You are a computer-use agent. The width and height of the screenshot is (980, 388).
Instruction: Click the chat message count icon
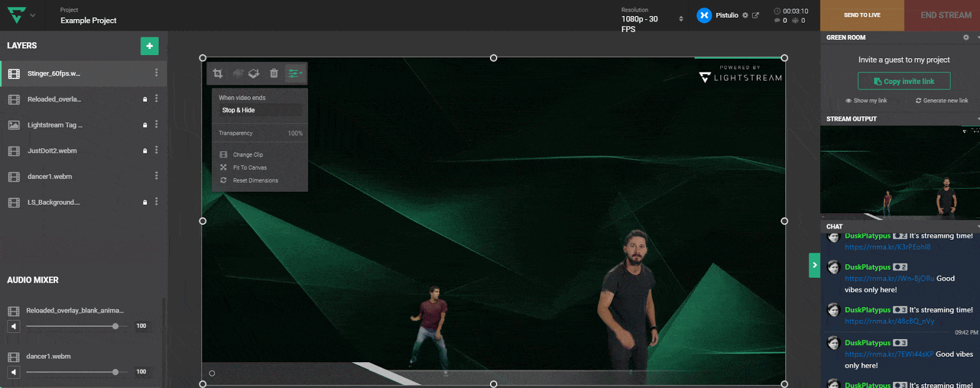[x=777, y=20]
